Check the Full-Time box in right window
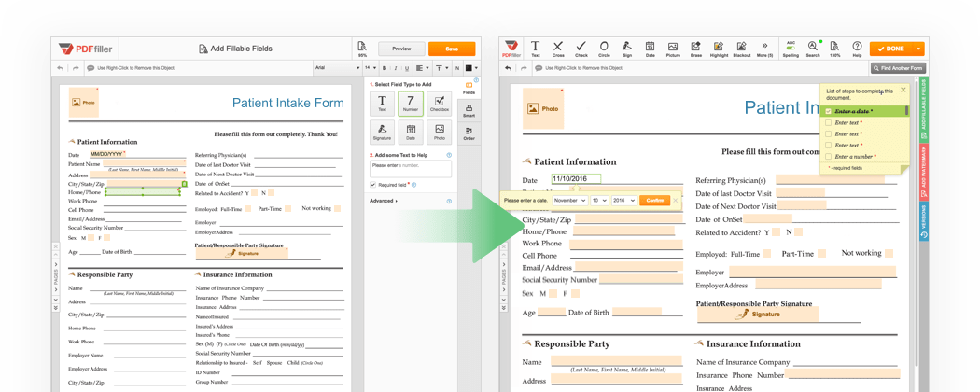Screen dimensions: 980x392 767,254
